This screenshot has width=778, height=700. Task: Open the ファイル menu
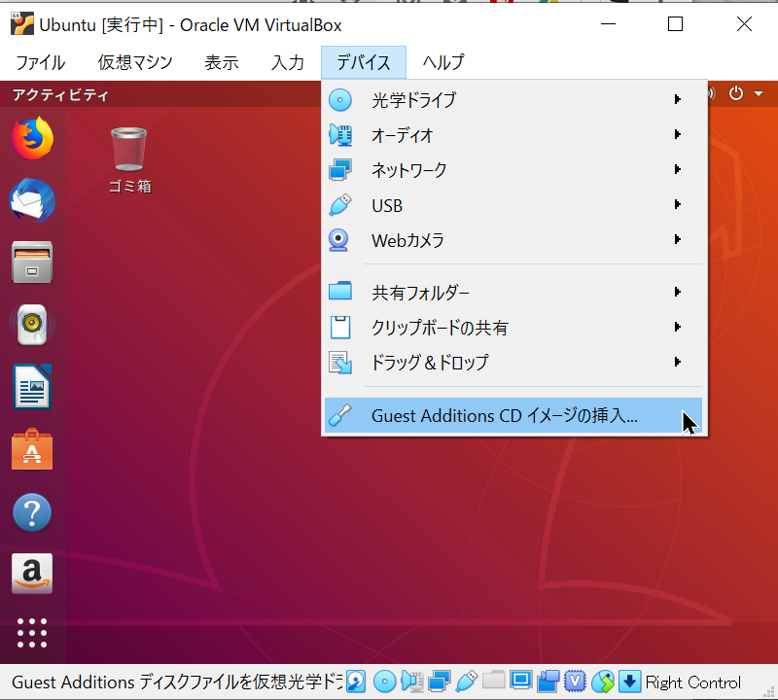pyautogui.click(x=41, y=62)
